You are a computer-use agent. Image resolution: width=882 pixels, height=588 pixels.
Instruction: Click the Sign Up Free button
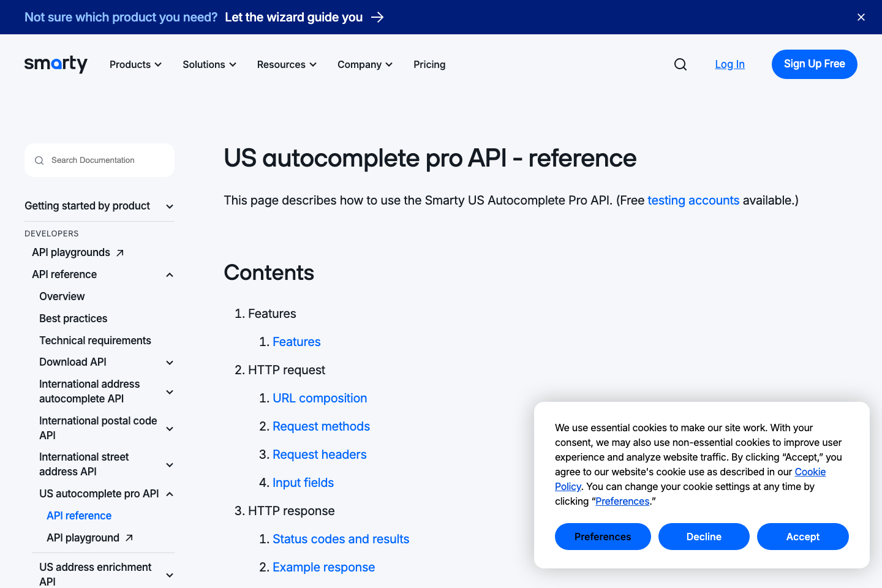pyautogui.click(x=814, y=64)
